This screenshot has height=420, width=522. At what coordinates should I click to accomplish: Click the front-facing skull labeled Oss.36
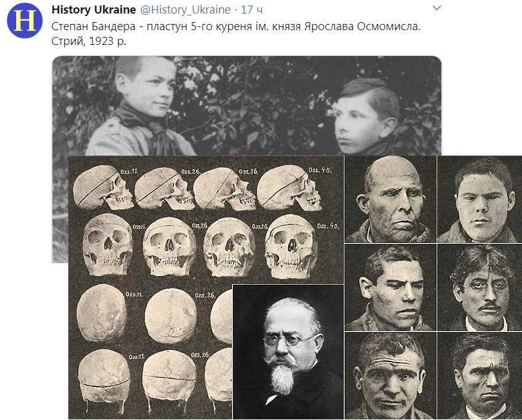229,247
